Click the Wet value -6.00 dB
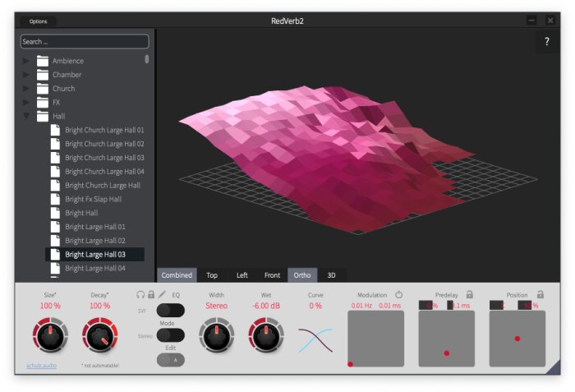 pyautogui.click(x=266, y=306)
